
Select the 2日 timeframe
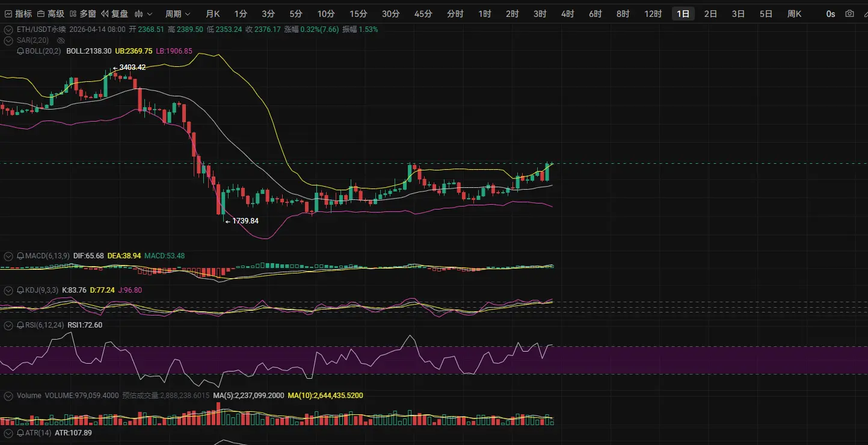click(711, 13)
